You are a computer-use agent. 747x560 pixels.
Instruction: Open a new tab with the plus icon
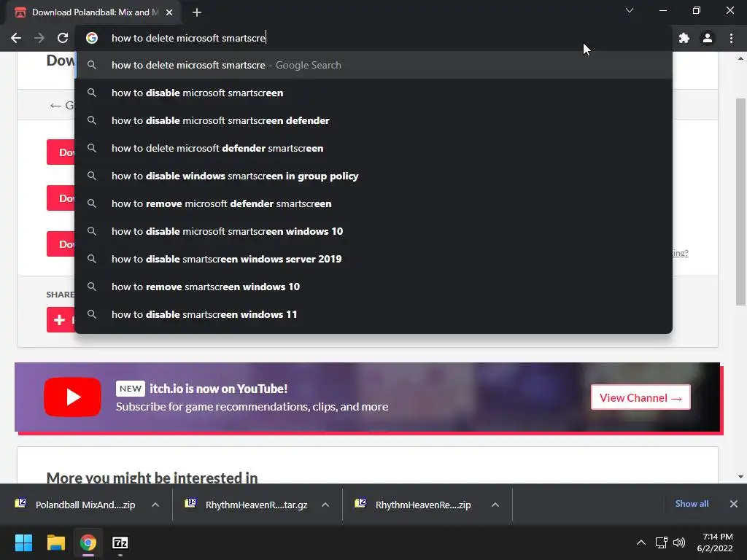(x=197, y=12)
